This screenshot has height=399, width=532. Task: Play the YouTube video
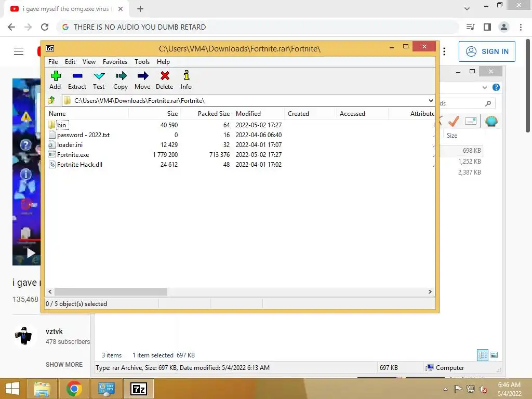click(x=31, y=253)
